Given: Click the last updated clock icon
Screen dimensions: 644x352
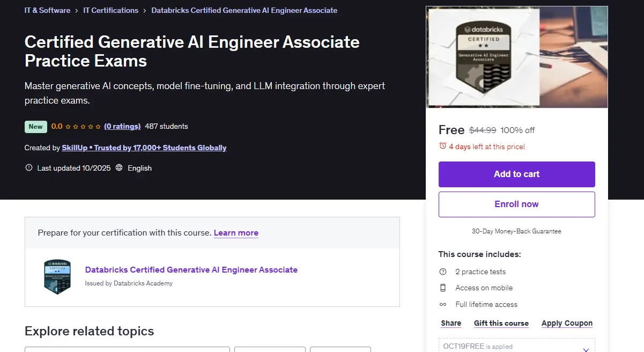Looking at the screenshot, I should (29, 168).
